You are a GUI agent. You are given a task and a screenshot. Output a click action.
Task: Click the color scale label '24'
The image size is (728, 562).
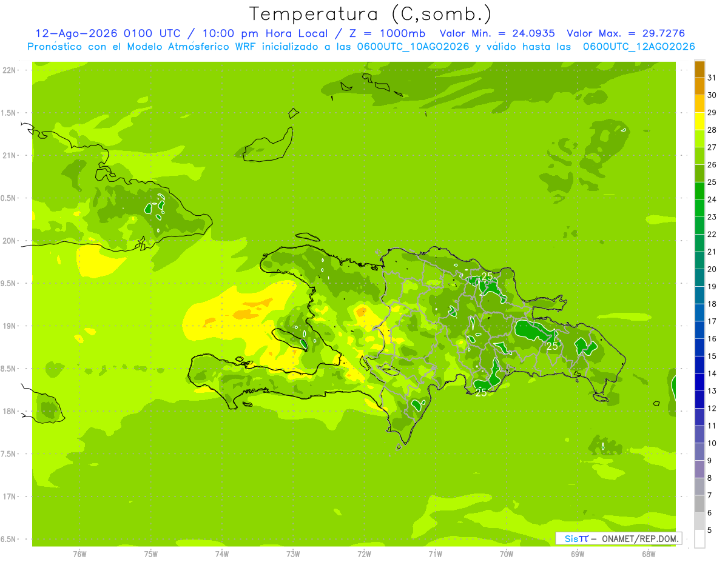pos(712,199)
